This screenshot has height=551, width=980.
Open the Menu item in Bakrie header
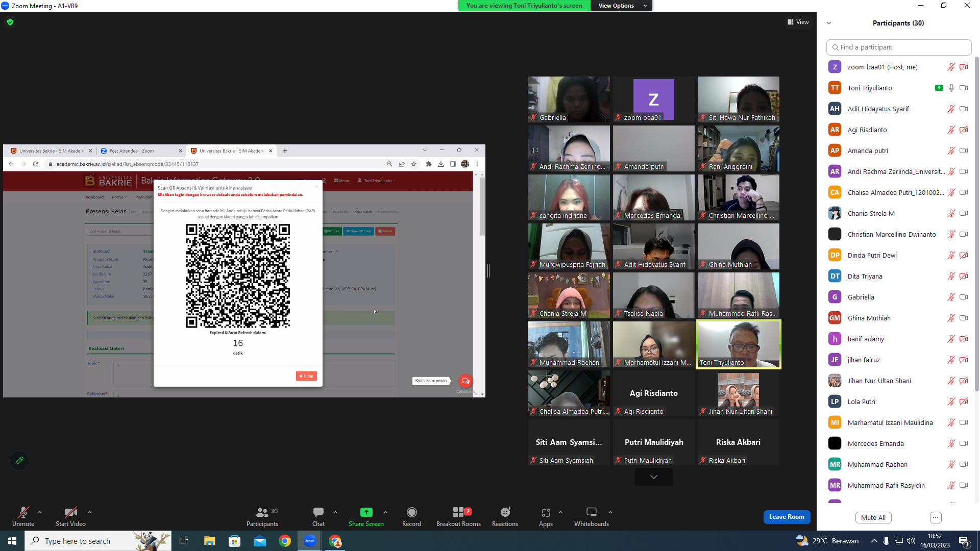coord(341,181)
